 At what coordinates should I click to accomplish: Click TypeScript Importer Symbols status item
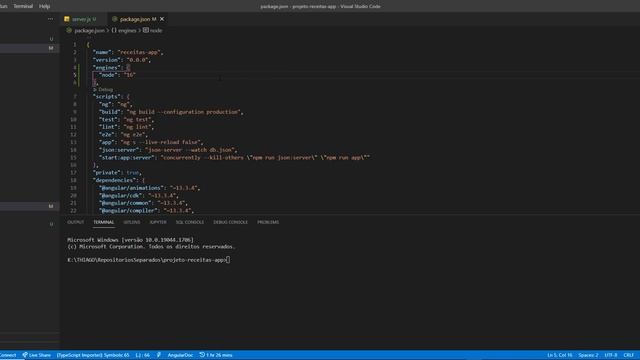tap(93, 355)
